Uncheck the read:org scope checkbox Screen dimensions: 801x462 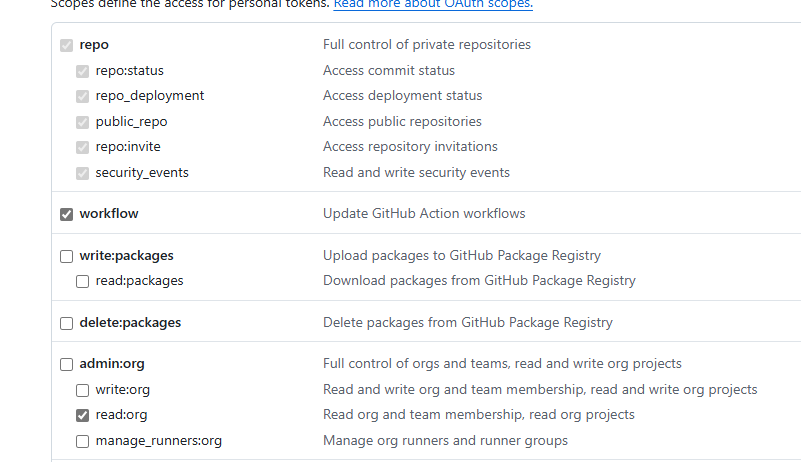click(x=83, y=415)
